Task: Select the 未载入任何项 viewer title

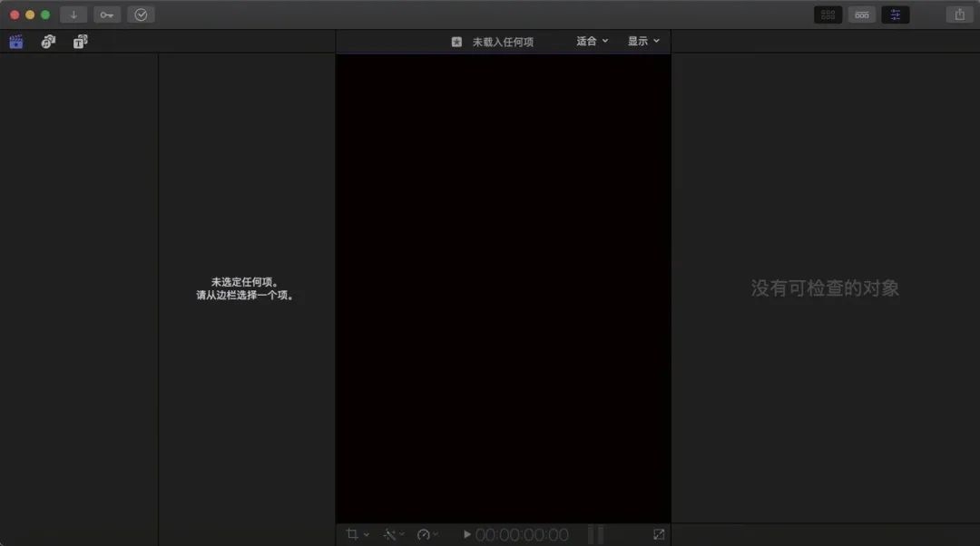Action: 503,42
